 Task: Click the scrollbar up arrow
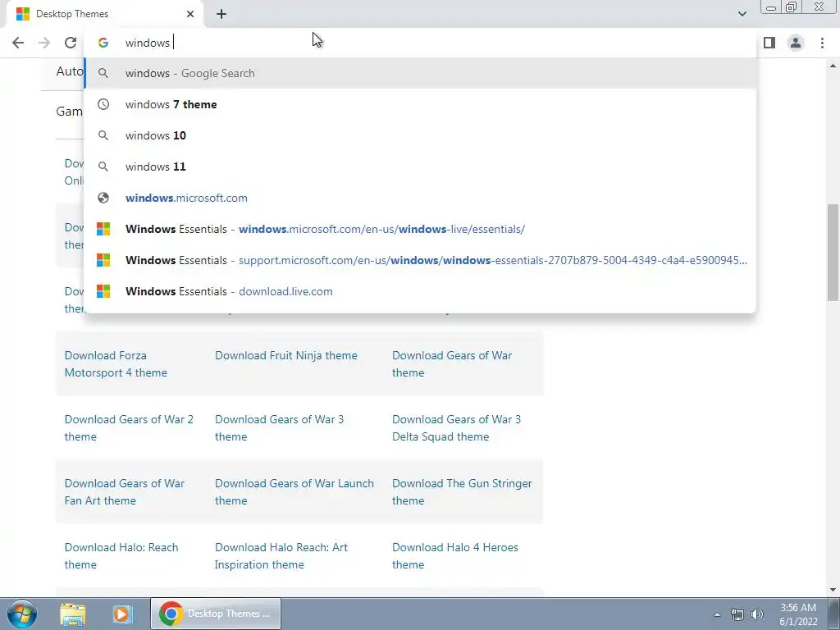pyautogui.click(x=833, y=66)
